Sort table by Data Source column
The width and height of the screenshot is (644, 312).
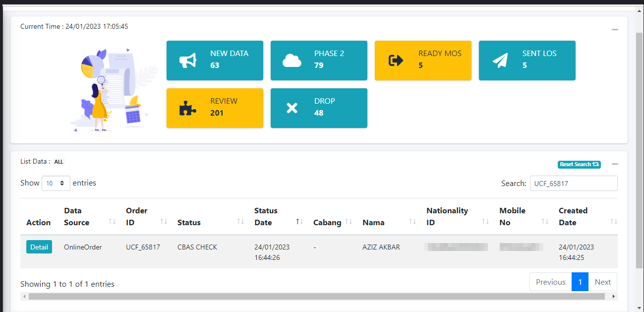(89, 217)
